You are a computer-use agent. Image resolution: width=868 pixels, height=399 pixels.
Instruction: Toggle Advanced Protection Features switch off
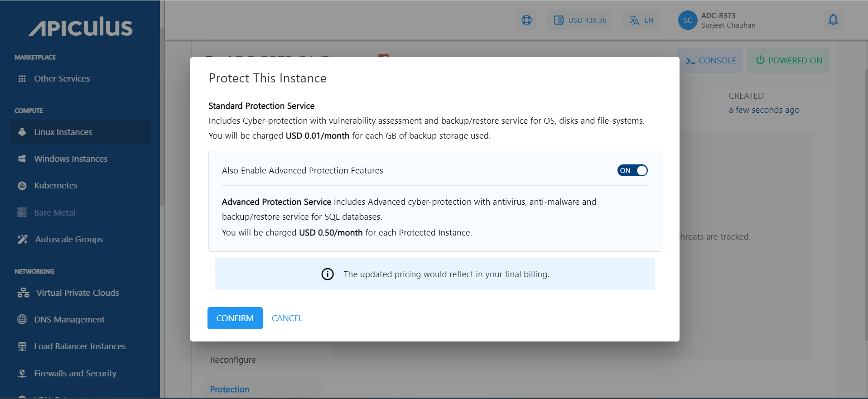632,170
